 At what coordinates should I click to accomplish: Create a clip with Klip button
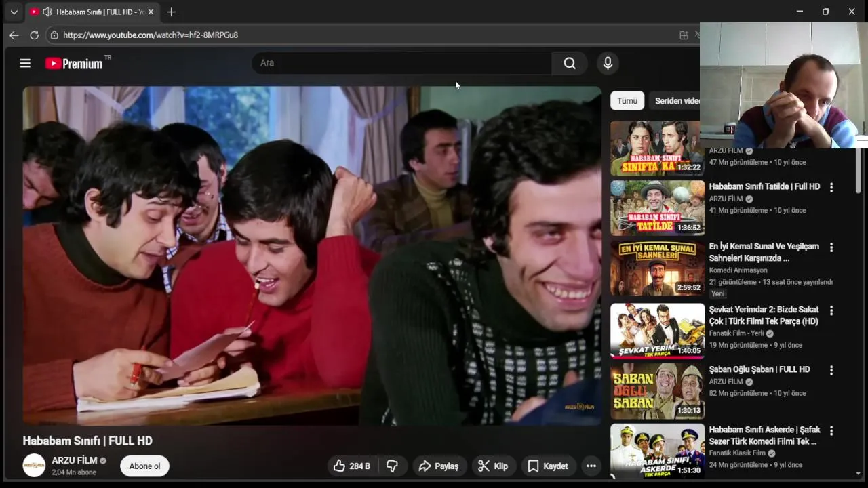click(493, 466)
